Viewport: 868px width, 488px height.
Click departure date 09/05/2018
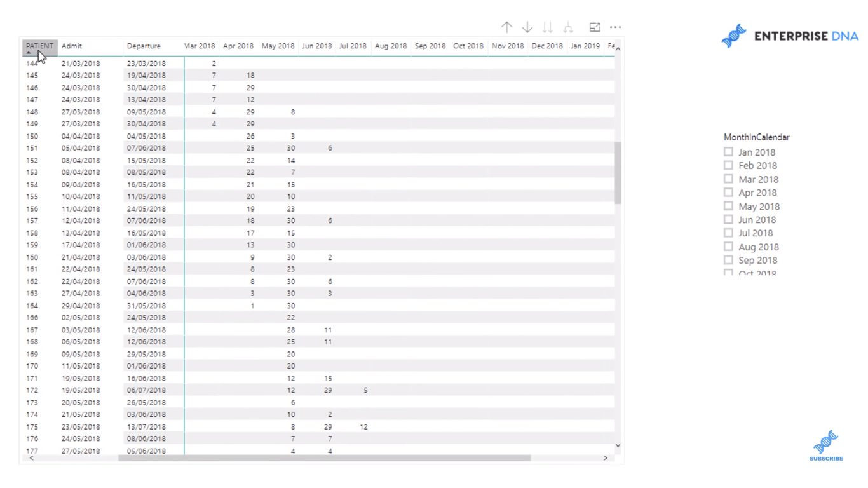tap(146, 112)
